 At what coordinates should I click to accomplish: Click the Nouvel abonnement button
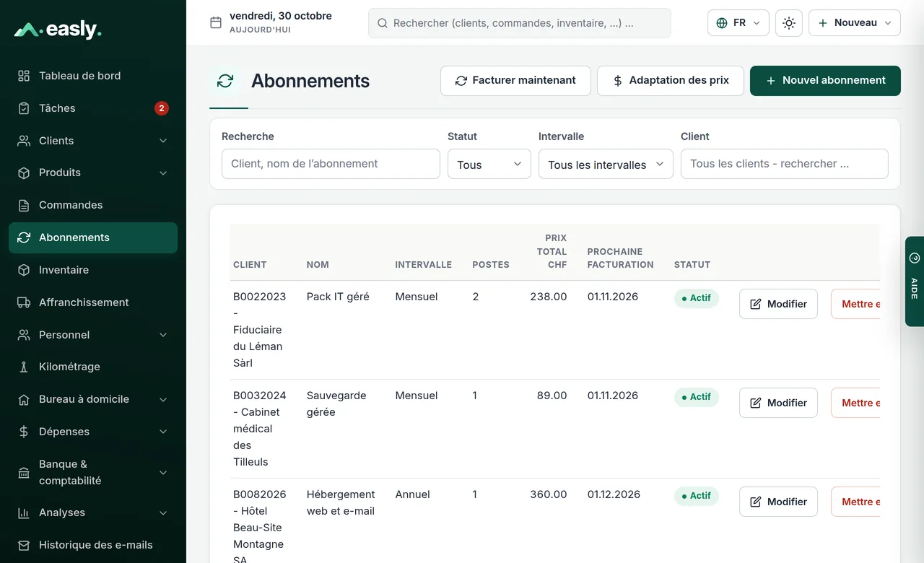click(x=825, y=81)
